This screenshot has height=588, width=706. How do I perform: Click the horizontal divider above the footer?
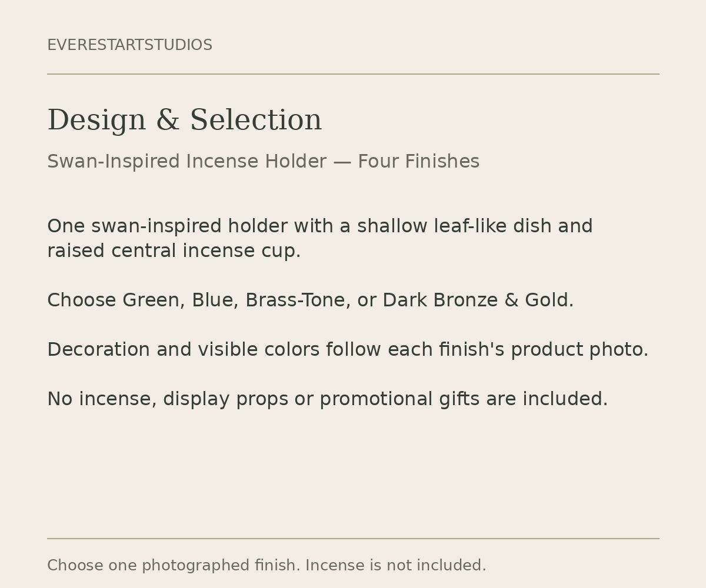(x=353, y=539)
